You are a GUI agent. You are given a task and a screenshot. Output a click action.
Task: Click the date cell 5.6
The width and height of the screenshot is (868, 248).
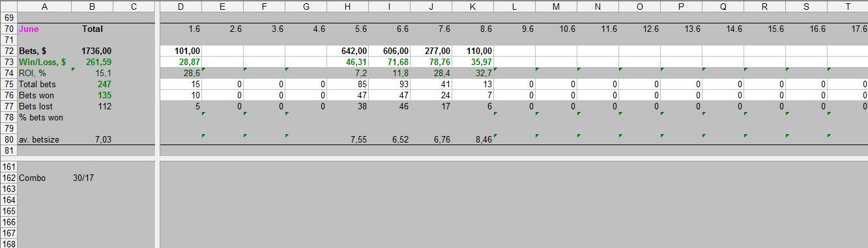(347, 29)
